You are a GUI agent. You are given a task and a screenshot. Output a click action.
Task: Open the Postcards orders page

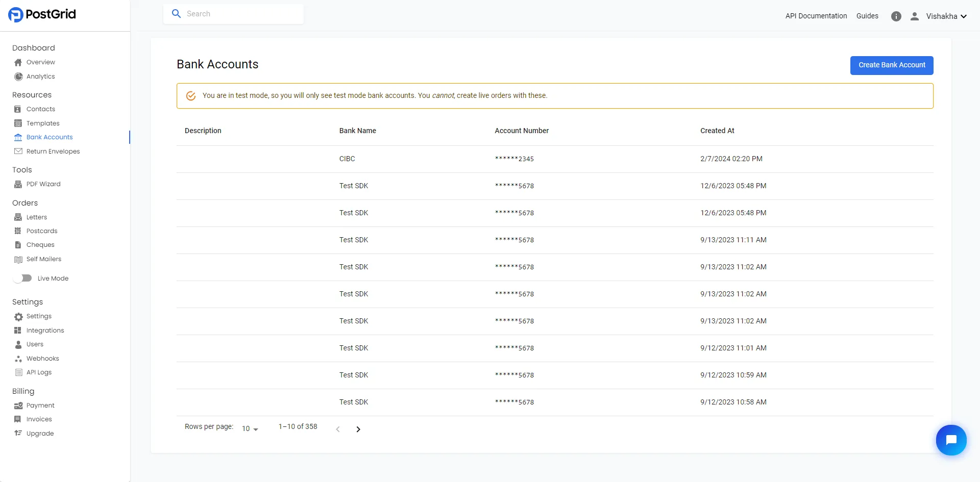tap(42, 231)
